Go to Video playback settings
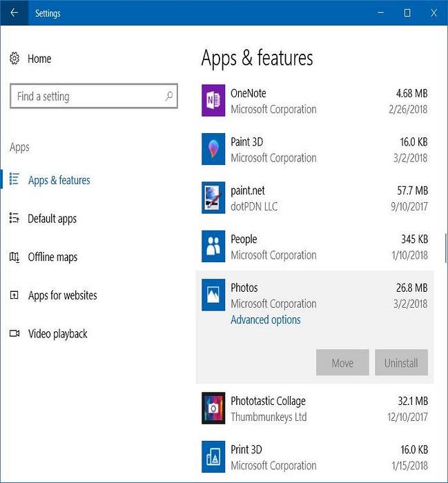The height and width of the screenshot is (483, 448). (x=57, y=334)
